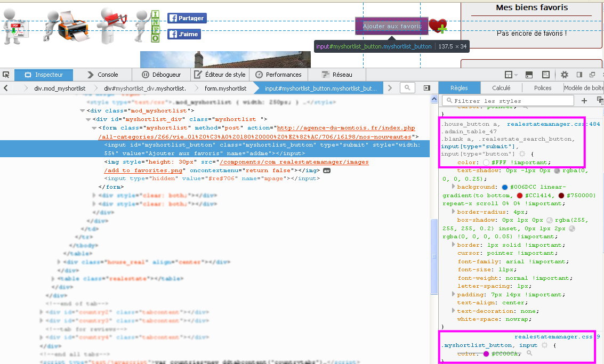
Task: Click the Facebook J'aime button
Action: (x=184, y=34)
